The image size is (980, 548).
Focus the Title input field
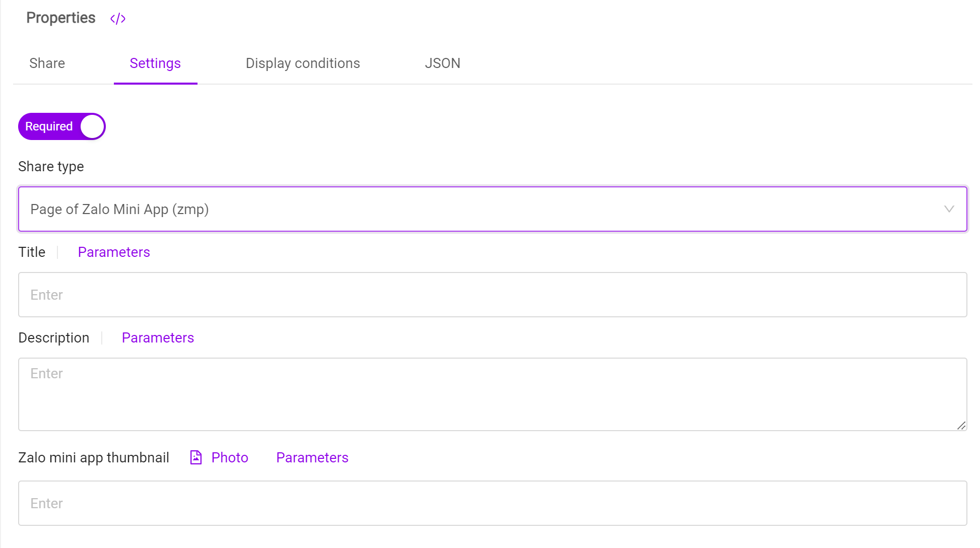tap(492, 295)
